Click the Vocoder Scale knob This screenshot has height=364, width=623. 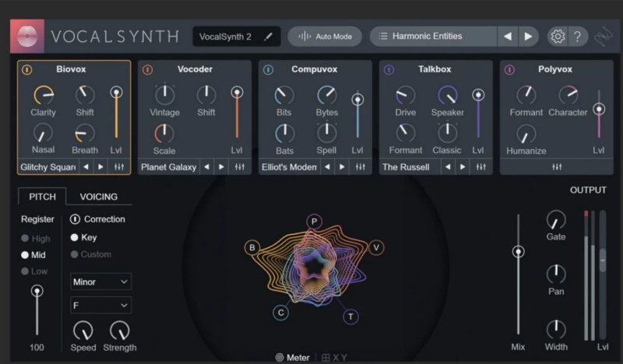pyautogui.click(x=164, y=133)
